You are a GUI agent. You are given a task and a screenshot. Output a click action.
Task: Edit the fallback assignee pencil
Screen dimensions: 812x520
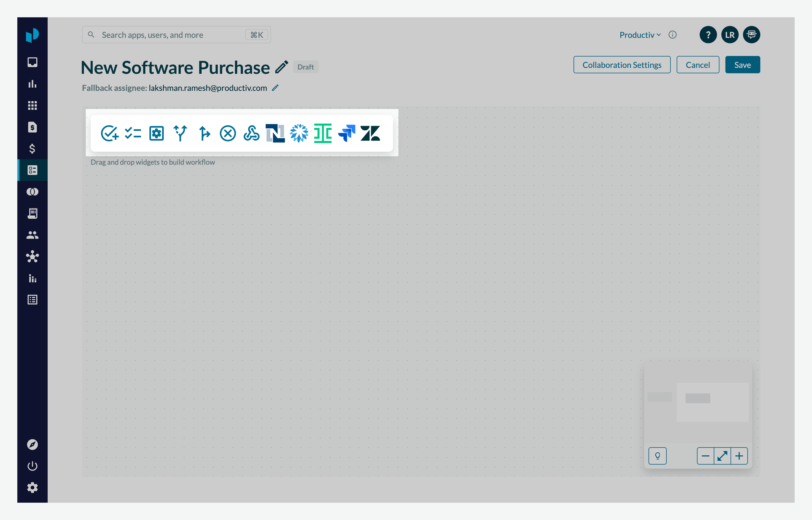pos(275,88)
